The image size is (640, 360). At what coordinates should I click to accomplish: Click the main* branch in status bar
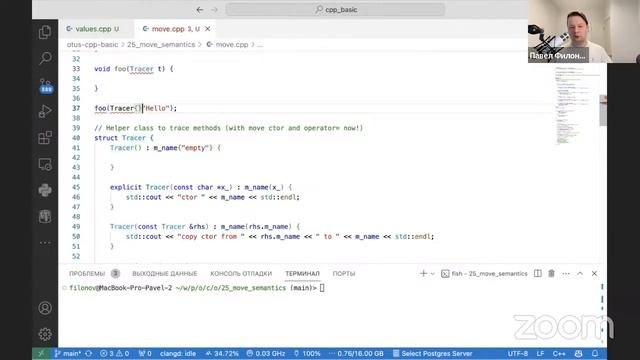(x=68, y=353)
